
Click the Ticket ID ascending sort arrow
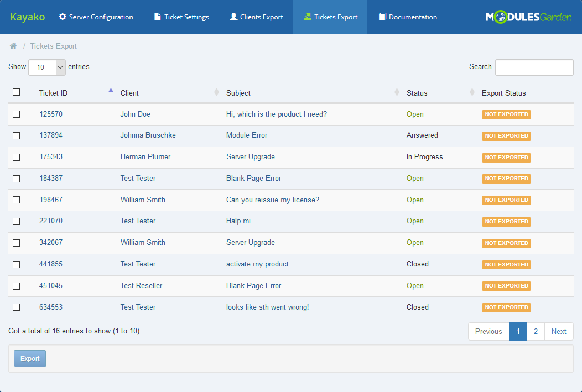(x=111, y=90)
